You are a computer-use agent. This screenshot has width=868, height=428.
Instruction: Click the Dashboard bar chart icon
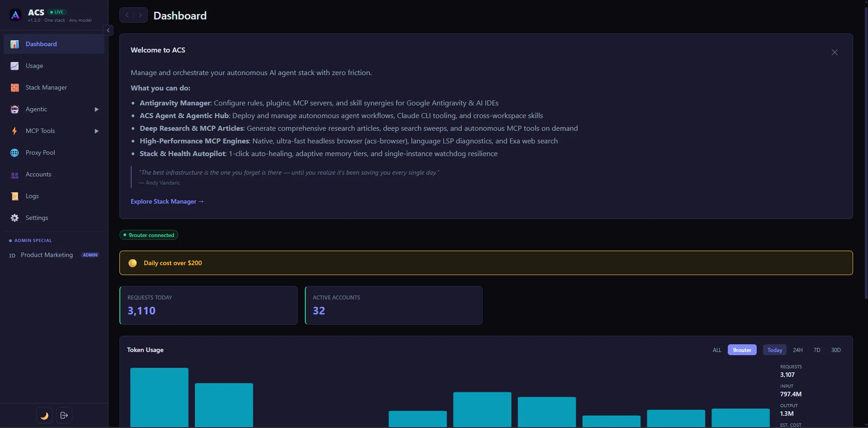pyautogui.click(x=14, y=44)
